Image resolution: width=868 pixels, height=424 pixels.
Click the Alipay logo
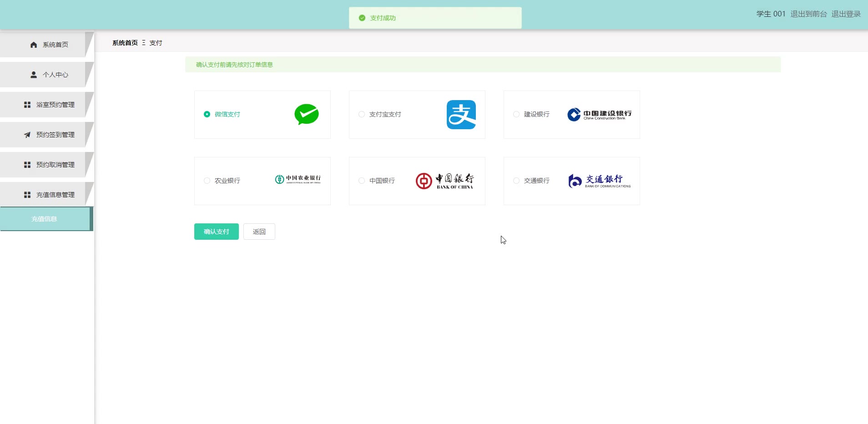(461, 115)
